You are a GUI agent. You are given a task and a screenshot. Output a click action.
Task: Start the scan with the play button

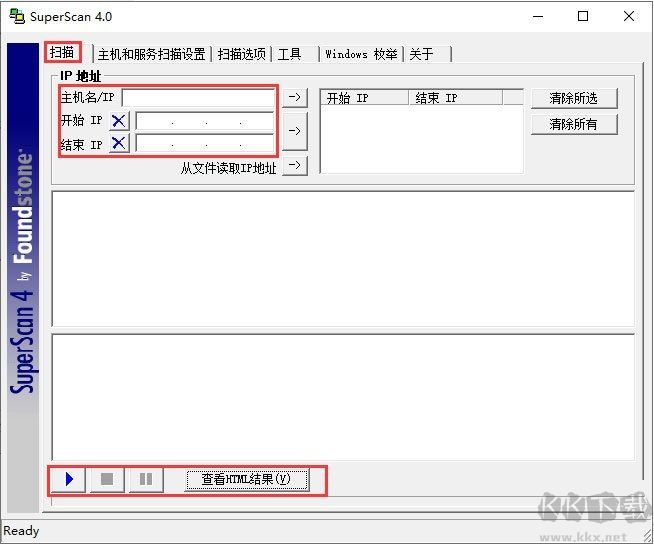[x=69, y=480]
